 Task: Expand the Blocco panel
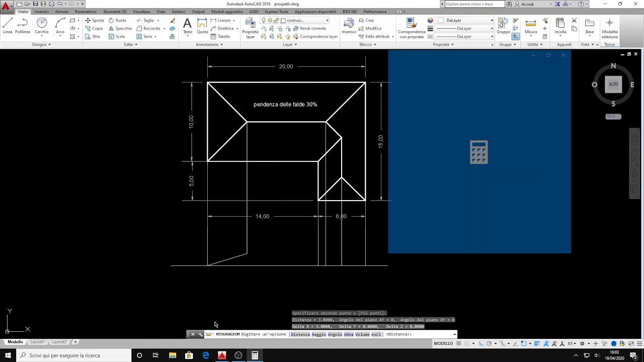pos(368,44)
